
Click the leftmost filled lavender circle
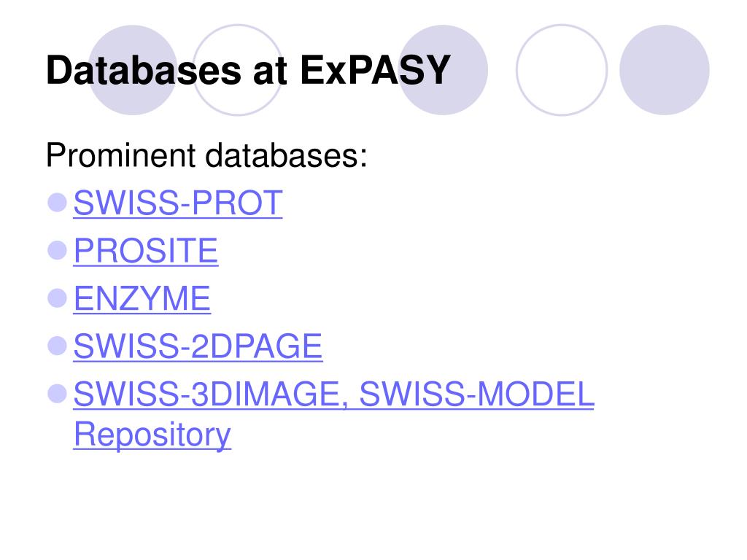point(133,70)
